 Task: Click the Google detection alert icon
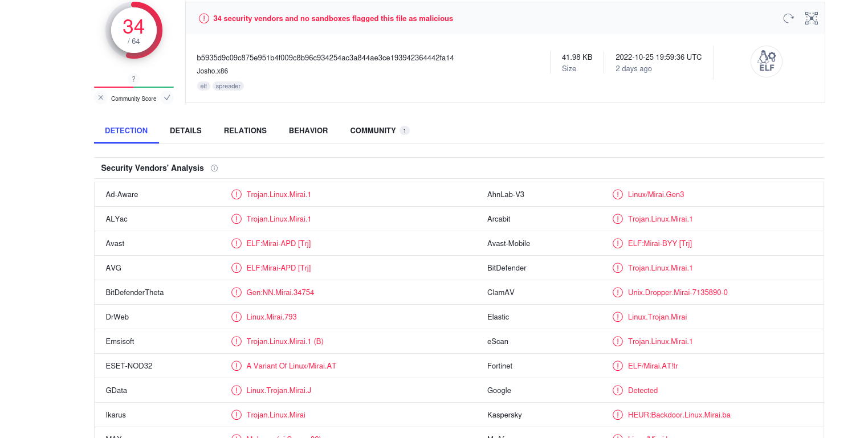[x=618, y=390]
